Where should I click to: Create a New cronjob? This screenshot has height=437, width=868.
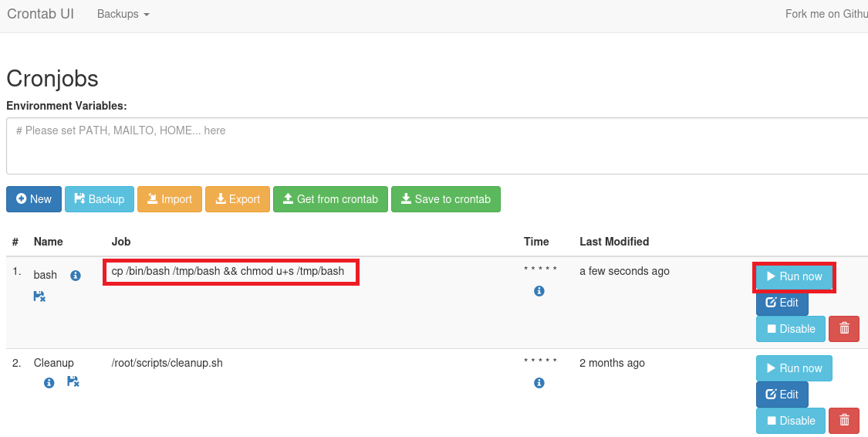click(x=34, y=199)
